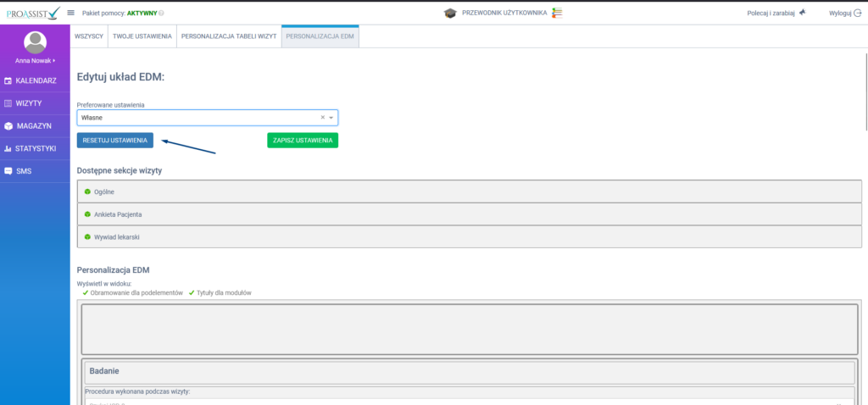Open the Personalizacja Tabeli Wizyt tab
868x405 pixels.
229,36
